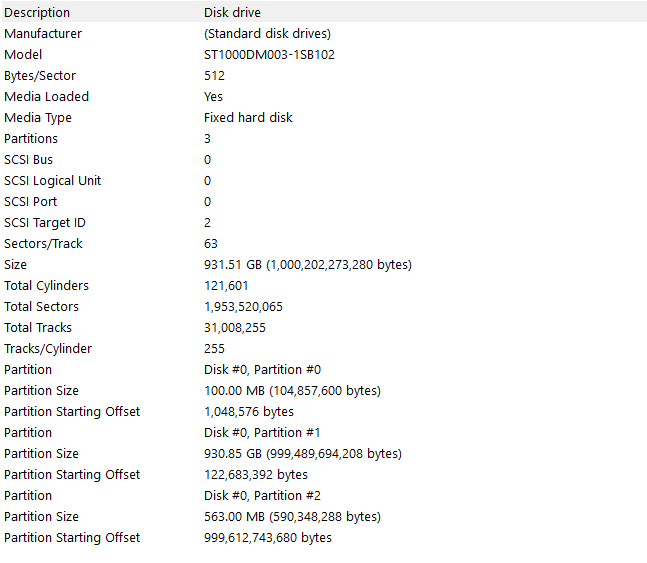Click the 'Fixed hard disk' media type value
Image resolution: width=647 pixels, height=563 pixels.
coord(248,117)
